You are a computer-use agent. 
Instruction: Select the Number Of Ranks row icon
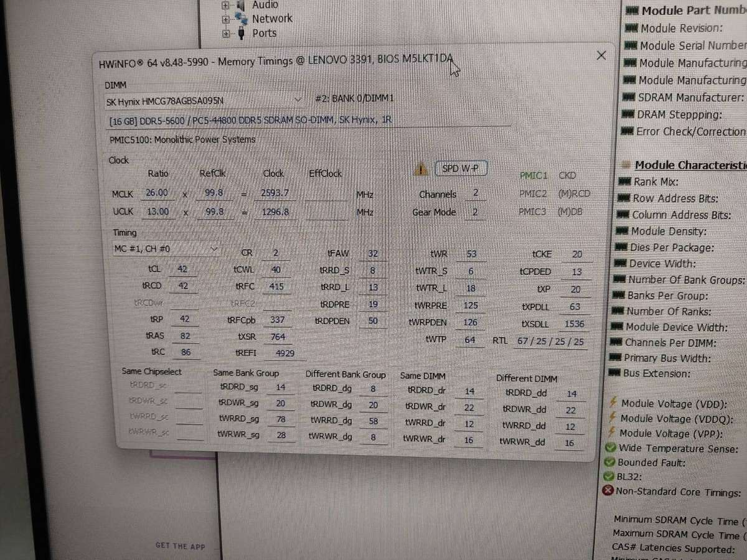point(619,311)
